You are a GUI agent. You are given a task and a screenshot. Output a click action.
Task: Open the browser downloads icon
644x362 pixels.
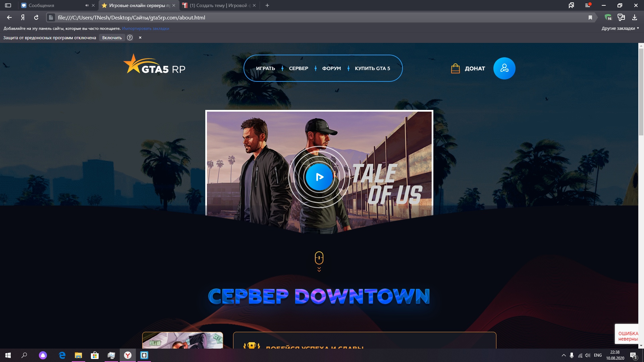coord(635,17)
